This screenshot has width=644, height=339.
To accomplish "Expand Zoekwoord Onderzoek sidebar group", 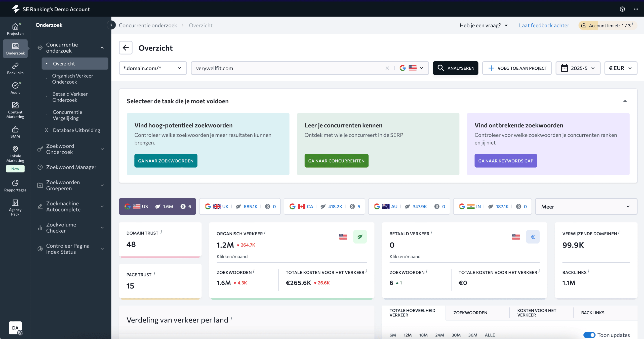I will pos(102,149).
